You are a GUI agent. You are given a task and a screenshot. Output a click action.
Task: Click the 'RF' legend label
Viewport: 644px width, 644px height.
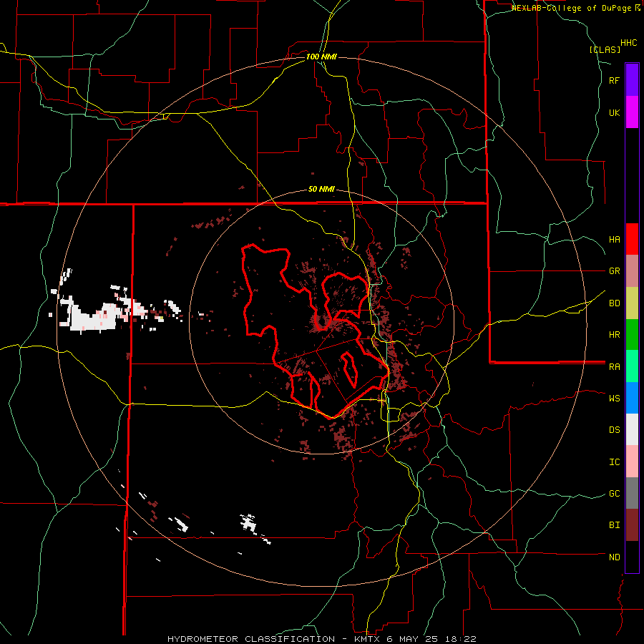tap(615, 80)
